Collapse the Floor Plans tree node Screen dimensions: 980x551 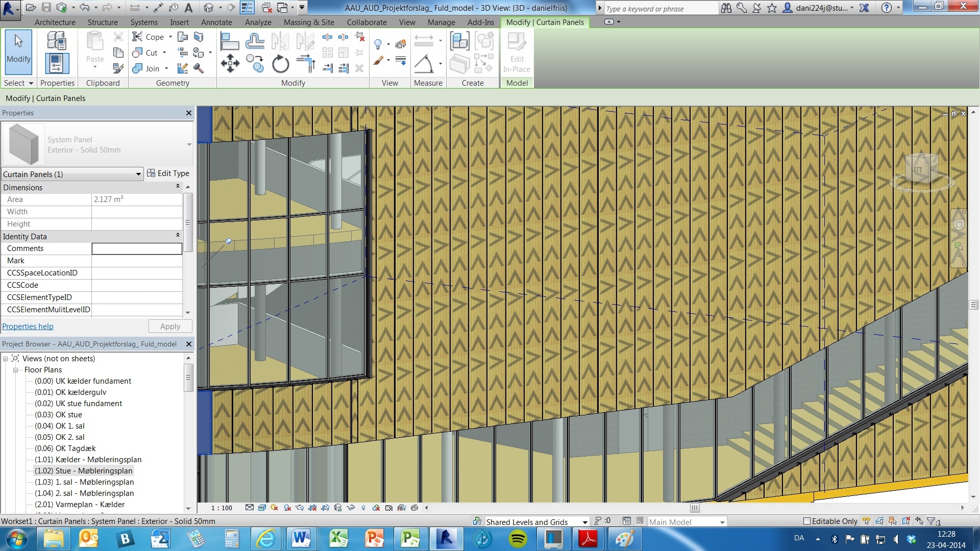(x=16, y=370)
